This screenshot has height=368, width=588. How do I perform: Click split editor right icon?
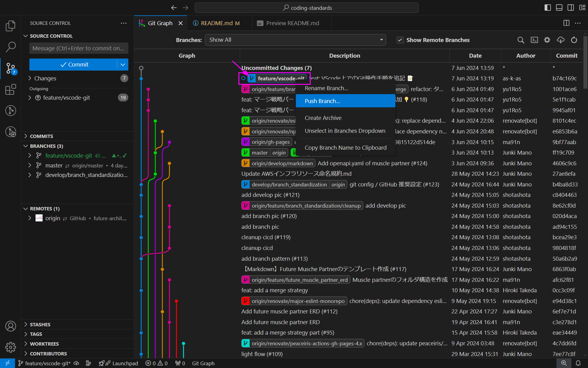(566, 23)
